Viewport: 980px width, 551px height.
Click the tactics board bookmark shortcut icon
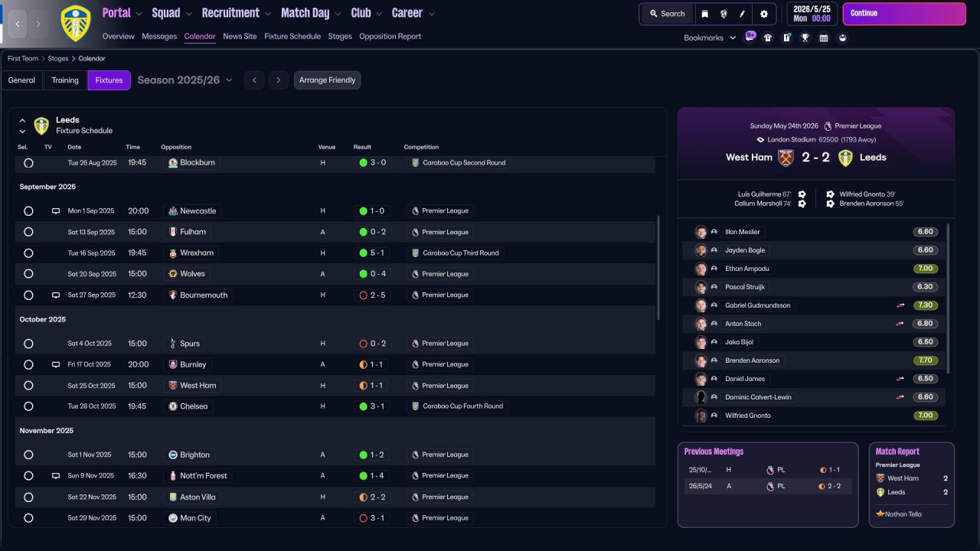point(786,37)
